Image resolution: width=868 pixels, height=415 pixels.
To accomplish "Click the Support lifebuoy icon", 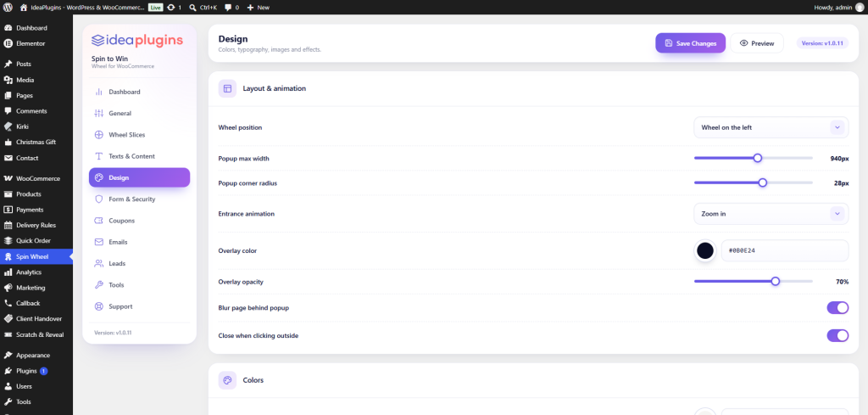I will click(99, 306).
